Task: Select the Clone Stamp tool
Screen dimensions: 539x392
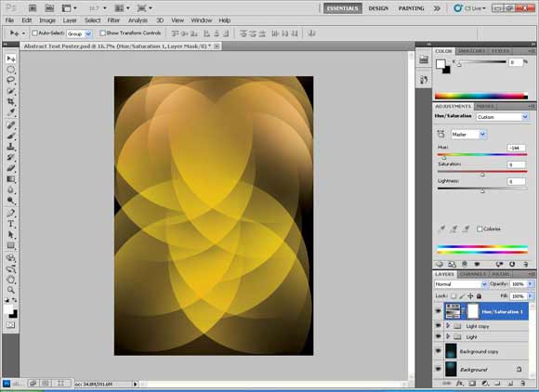Action: point(11,147)
